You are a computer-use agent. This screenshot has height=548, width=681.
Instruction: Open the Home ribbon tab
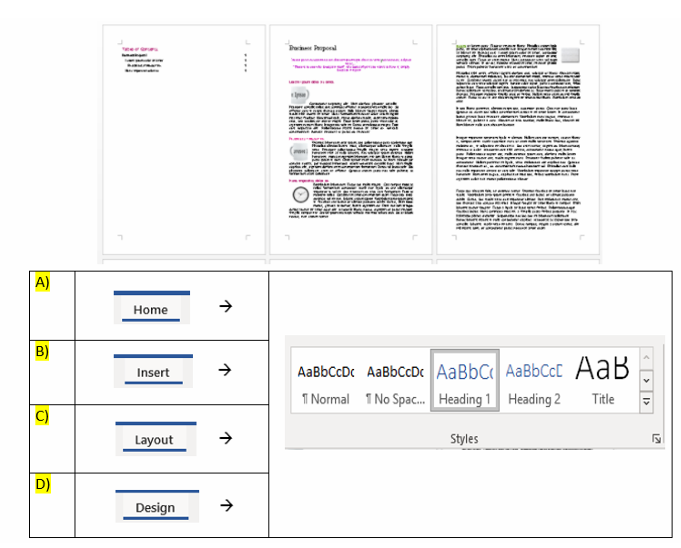point(151,309)
